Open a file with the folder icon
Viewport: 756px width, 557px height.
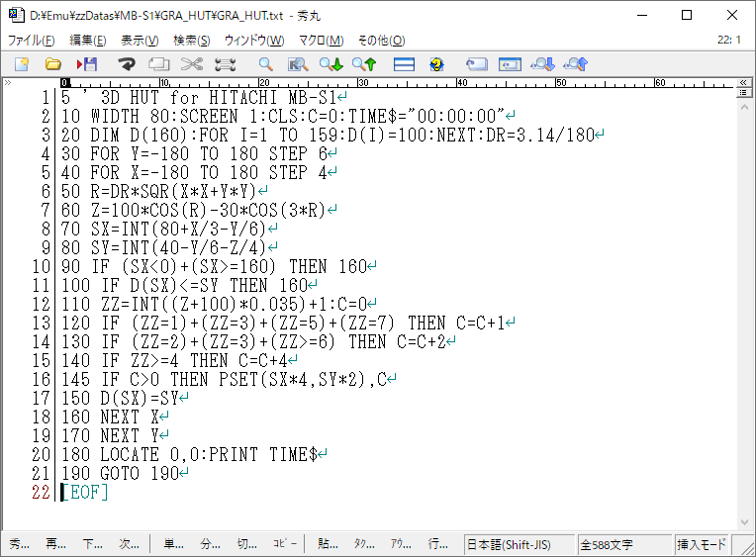click(53, 64)
